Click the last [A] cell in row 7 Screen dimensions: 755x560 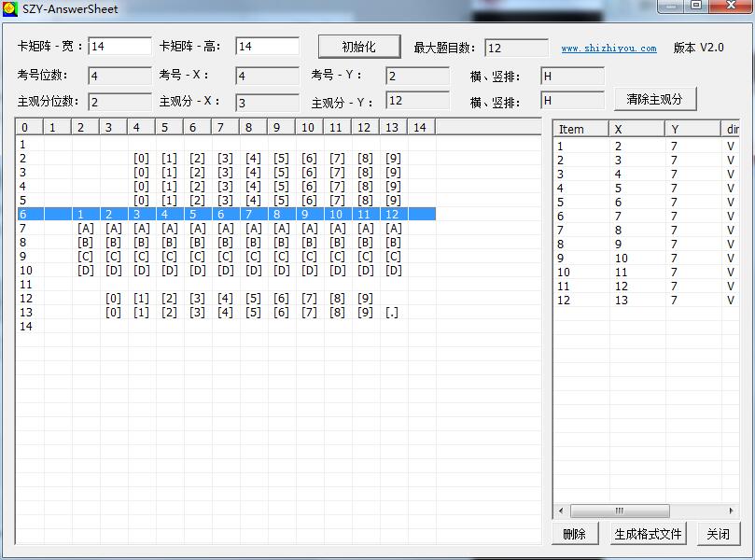[394, 229]
